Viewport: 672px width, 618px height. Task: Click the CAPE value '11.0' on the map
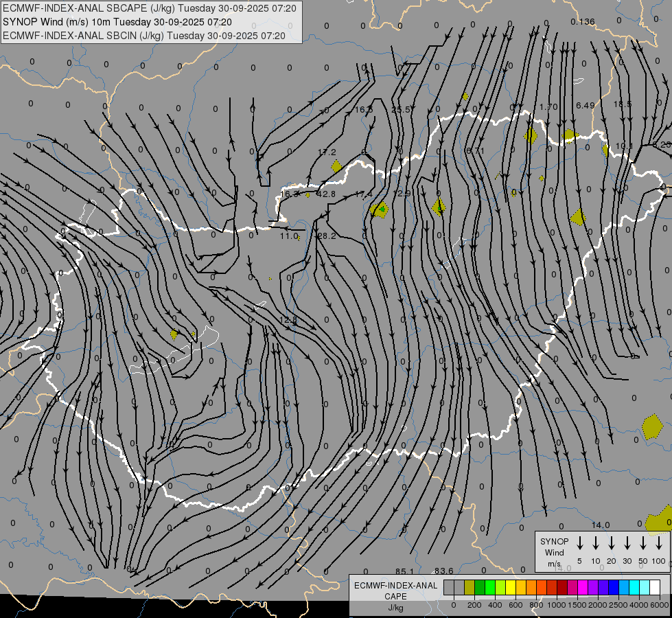click(289, 236)
